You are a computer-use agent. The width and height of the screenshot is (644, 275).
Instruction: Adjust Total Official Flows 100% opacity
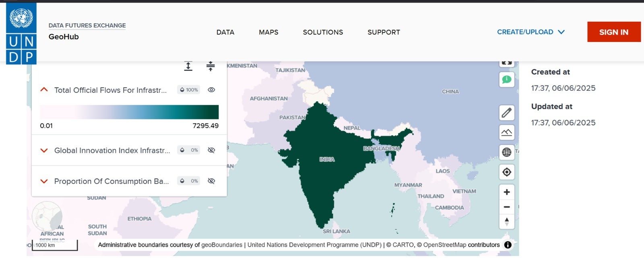pyautogui.click(x=189, y=90)
